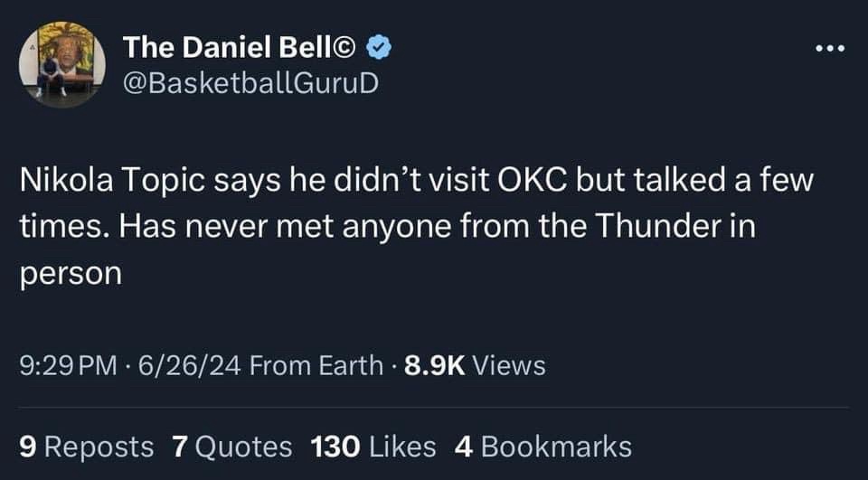Screen dimensions: 868x480
Task: Click the 9:29 PM timestamp
Action: [68, 365]
